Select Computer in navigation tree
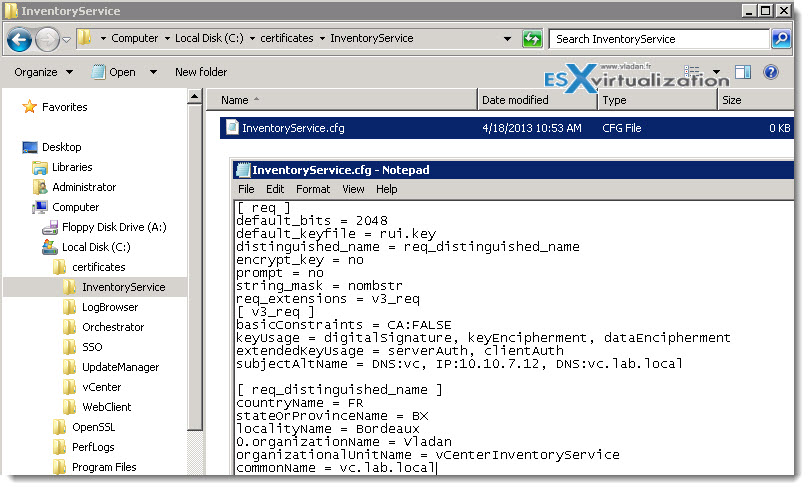This screenshot has width=809, height=490. click(x=75, y=207)
